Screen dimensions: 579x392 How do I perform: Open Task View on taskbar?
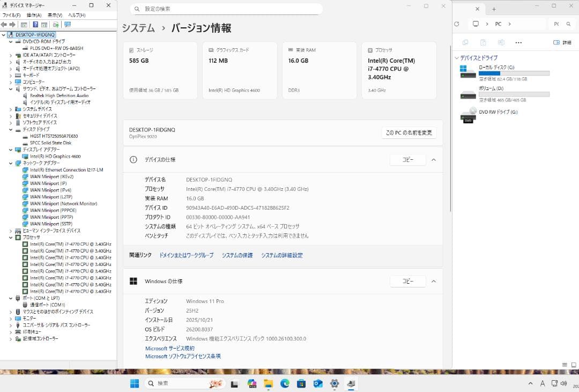[x=234, y=384]
